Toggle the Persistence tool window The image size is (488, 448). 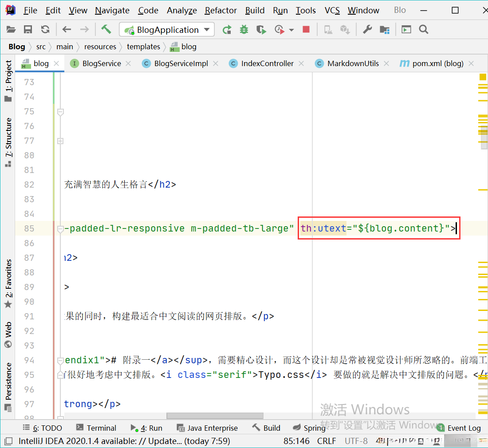(x=8, y=387)
